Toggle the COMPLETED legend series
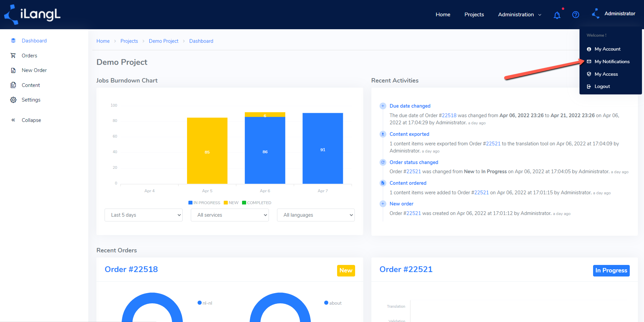Viewport: 644px width, 322px height. (257, 203)
